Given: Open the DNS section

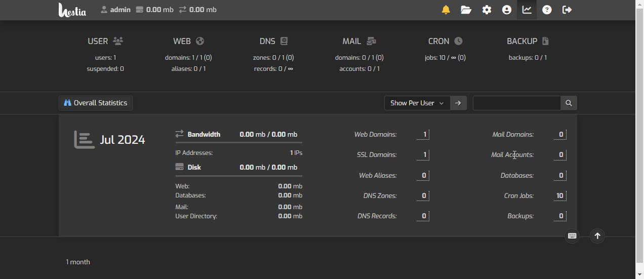Looking at the screenshot, I should pyautogui.click(x=273, y=41).
